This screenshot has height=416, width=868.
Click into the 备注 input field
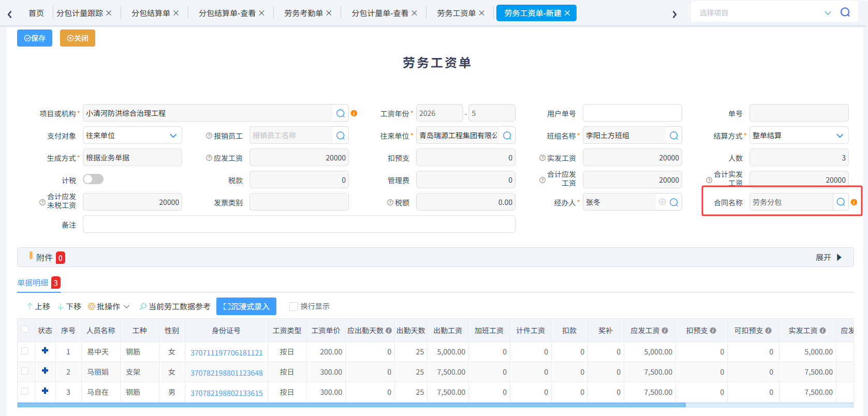click(x=299, y=225)
